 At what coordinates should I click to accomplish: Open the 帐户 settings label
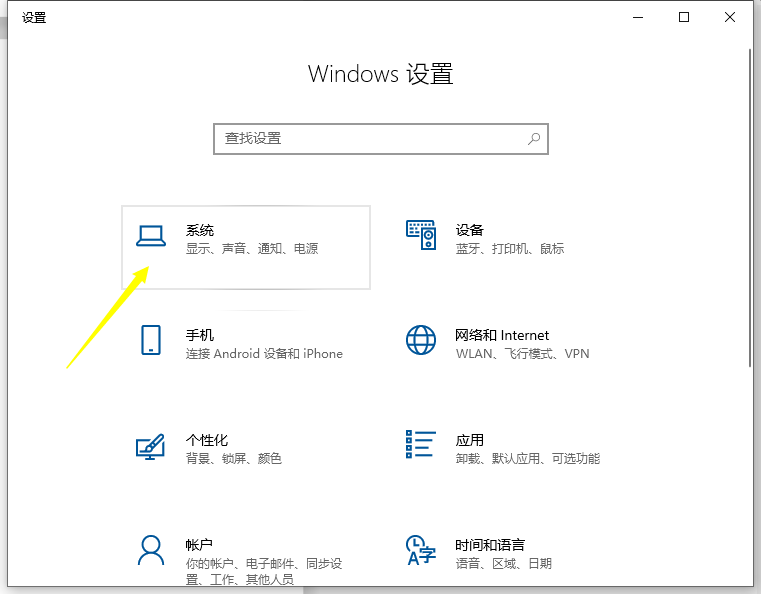pos(200,545)
